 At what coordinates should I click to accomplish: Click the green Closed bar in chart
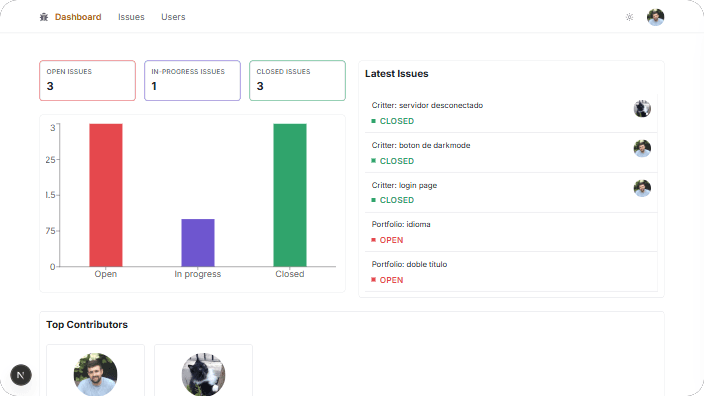(x=290, y=195)
